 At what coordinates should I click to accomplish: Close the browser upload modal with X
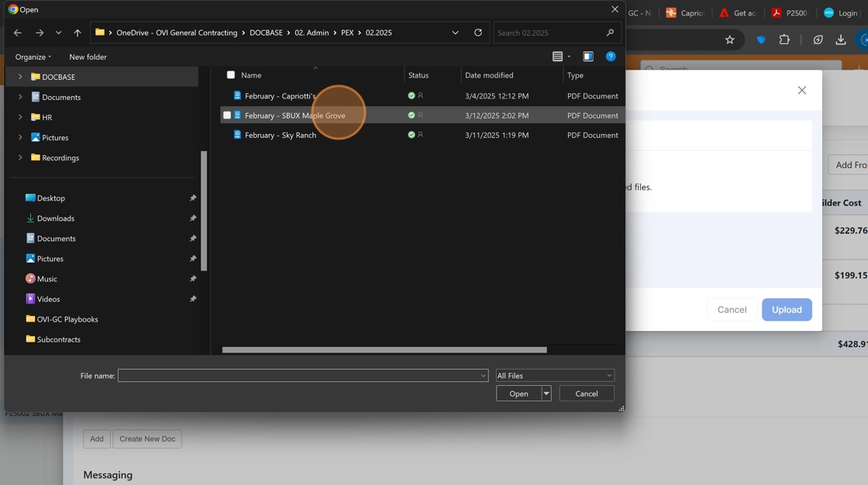click(801, 90)
